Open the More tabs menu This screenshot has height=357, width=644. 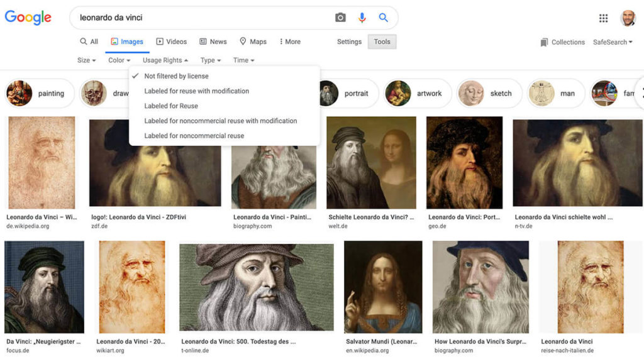[290, 41]
